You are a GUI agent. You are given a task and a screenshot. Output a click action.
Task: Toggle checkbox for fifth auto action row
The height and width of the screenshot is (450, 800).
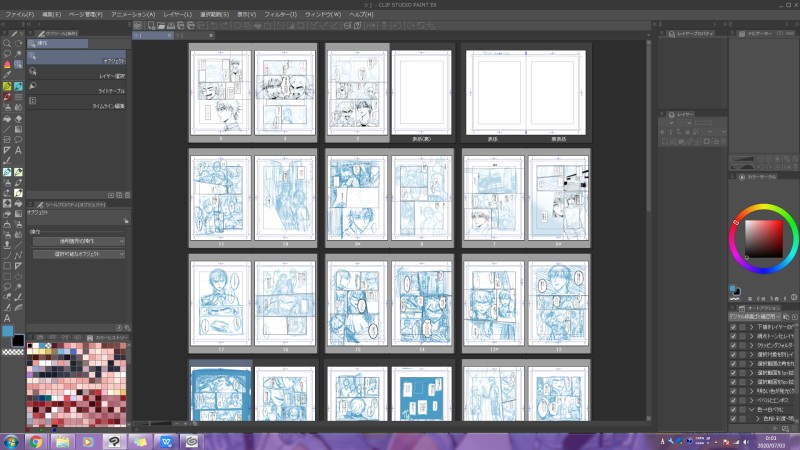(x=733, y=364)
